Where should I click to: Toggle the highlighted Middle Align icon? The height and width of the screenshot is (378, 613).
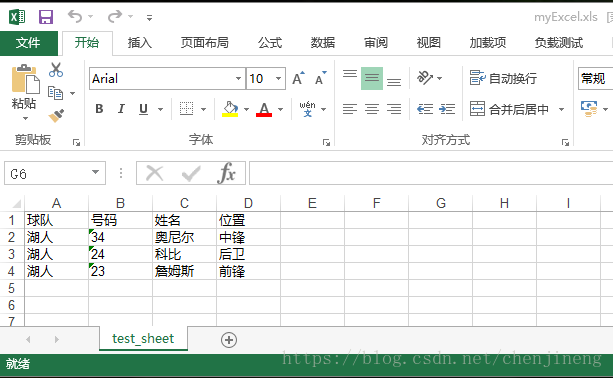(x=372, y=79)
